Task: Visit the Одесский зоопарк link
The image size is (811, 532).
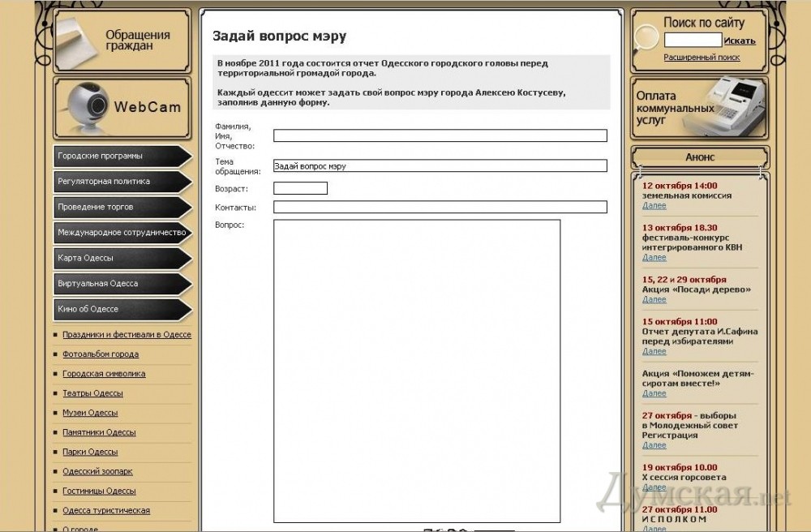Action: coord(97,471)
